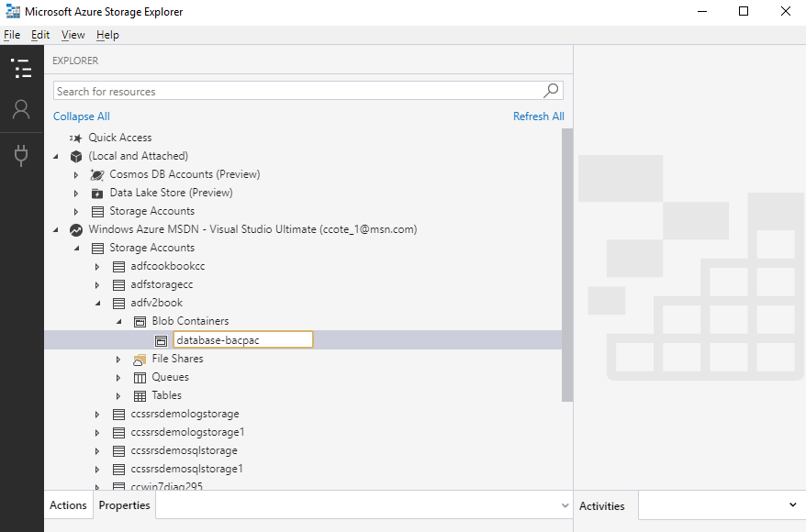806x532 pixels.
Task: Click the database-bacpac container icon
Action: click(x=161, y=340)
